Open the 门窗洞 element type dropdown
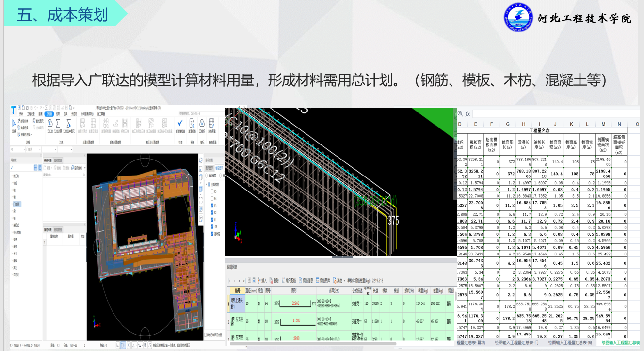 coord(39,149)
